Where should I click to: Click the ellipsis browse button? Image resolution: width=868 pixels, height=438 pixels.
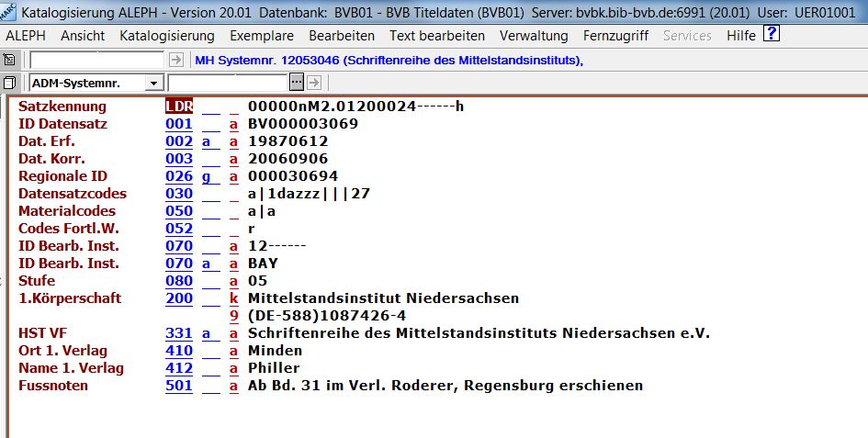[x=296, y=83]
